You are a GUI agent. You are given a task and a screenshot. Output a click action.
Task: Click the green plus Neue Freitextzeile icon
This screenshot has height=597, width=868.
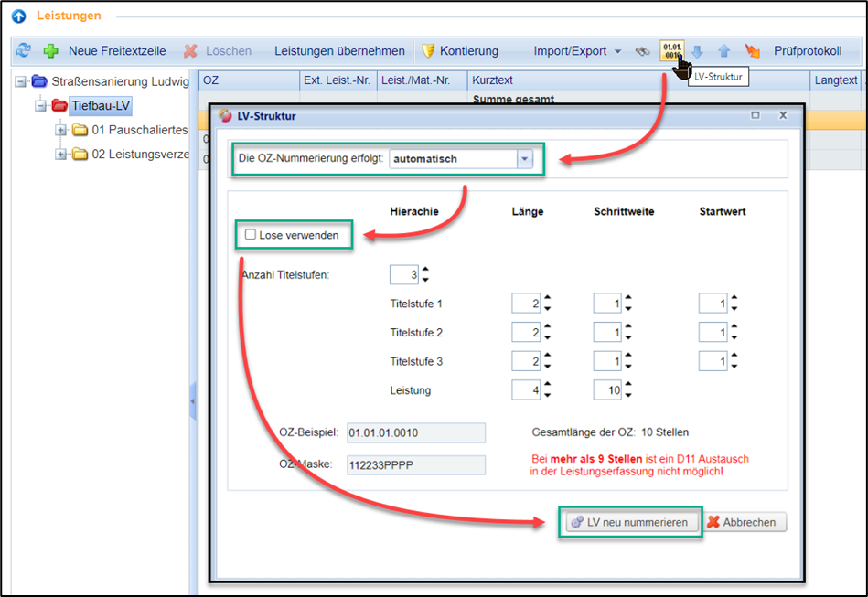tap(51, 51)
